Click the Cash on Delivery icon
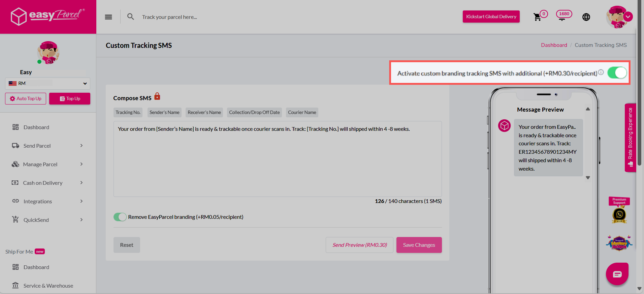Screen dimensions: 644x294 point(15,183)
